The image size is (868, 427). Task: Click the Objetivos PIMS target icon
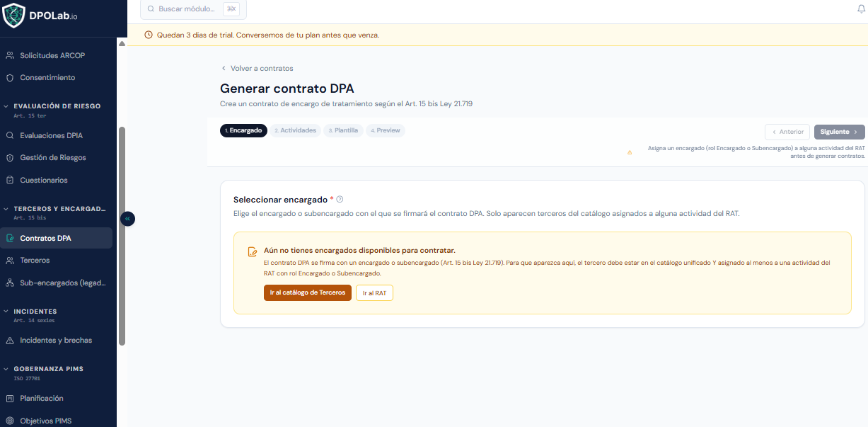10,421
